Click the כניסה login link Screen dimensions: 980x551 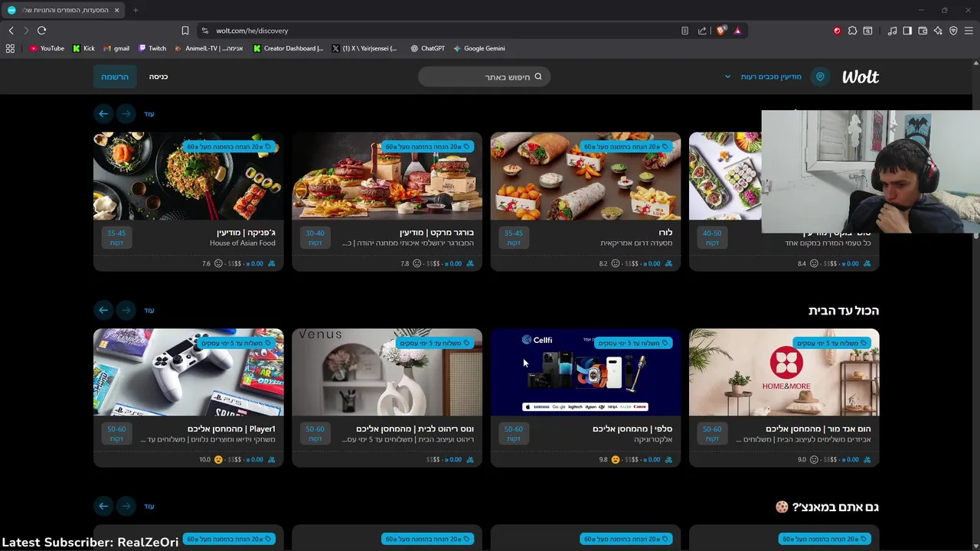158,77
